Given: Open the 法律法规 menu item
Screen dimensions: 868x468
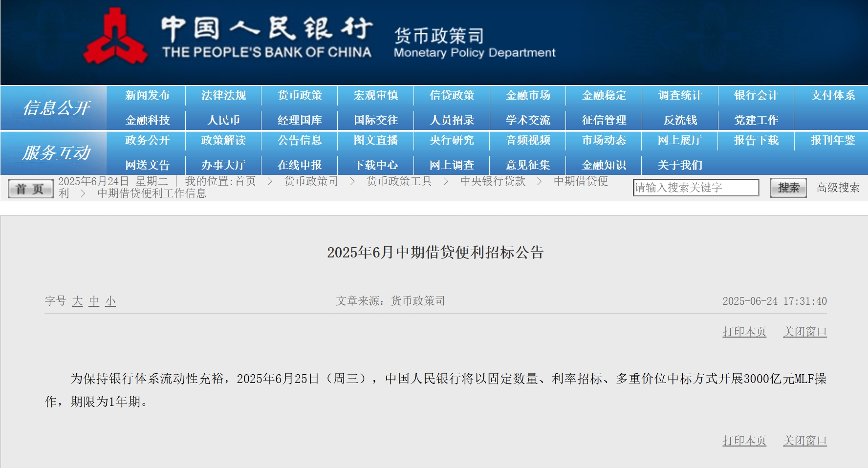Looking at the screenshot, I should pyautogui.click(x=223, y=95).
